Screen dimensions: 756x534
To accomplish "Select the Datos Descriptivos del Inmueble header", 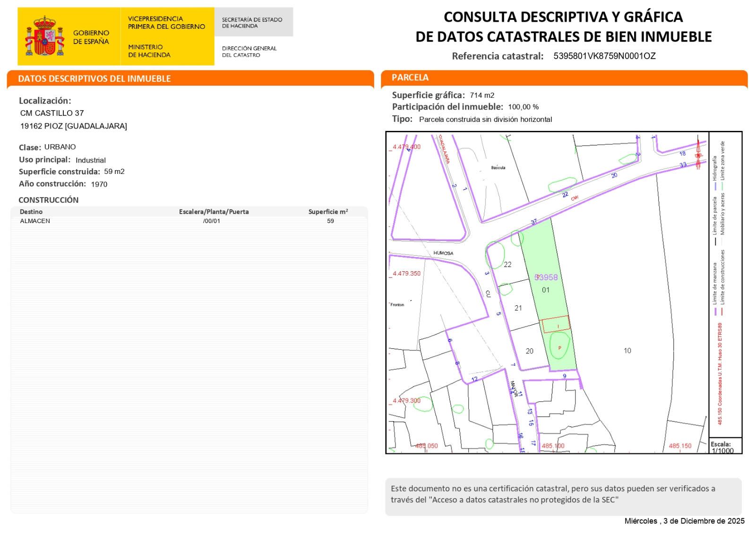I will point(94,79).
